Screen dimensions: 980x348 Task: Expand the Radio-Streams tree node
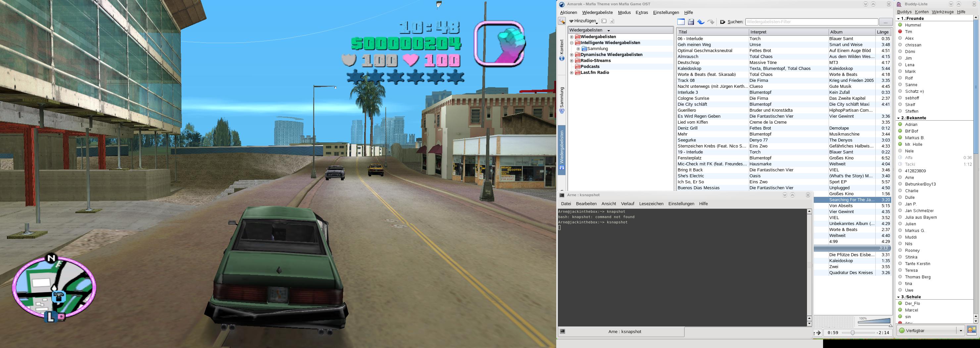point(571,61)
